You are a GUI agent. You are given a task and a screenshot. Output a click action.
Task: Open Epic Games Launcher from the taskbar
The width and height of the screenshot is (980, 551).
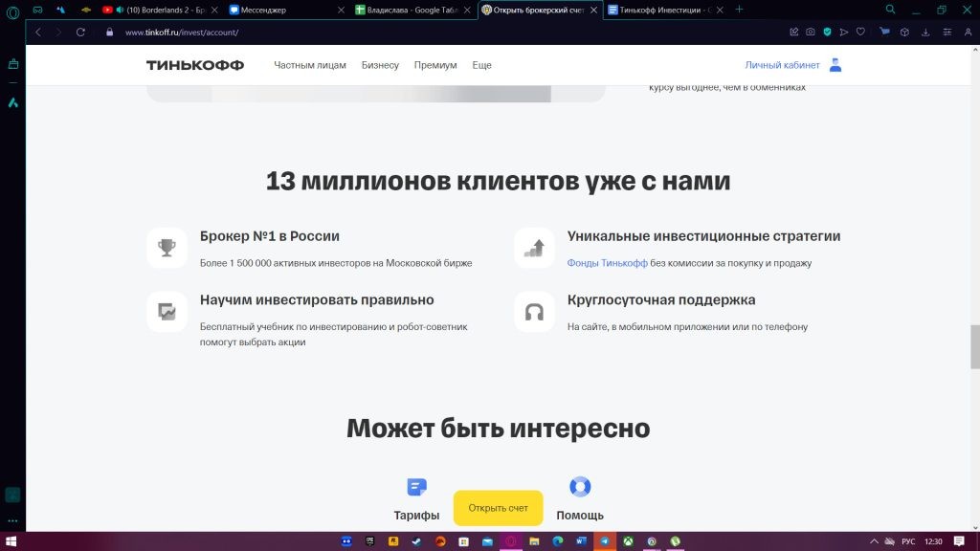[x=370, y=541]
